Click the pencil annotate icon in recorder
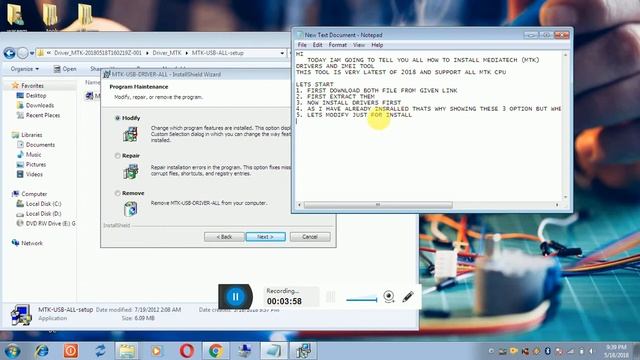This screenshot has height=360, width=640. point(408,297)
